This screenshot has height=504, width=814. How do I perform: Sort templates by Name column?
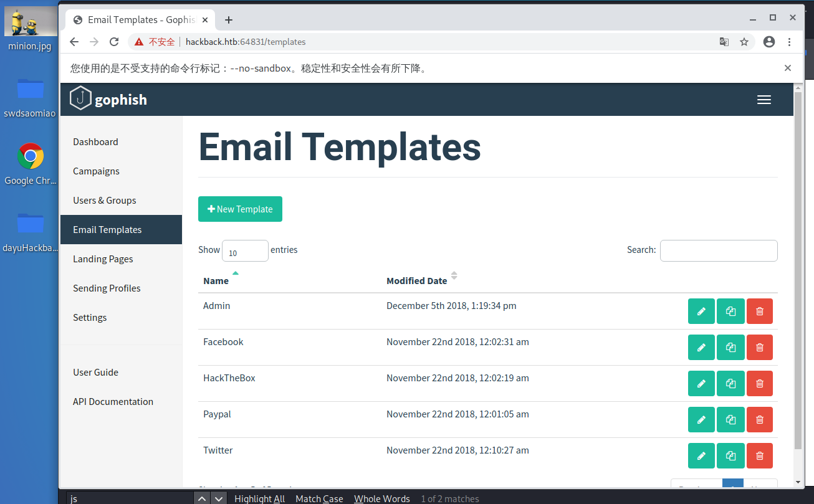pyautogui.click(x=216, y=280)
